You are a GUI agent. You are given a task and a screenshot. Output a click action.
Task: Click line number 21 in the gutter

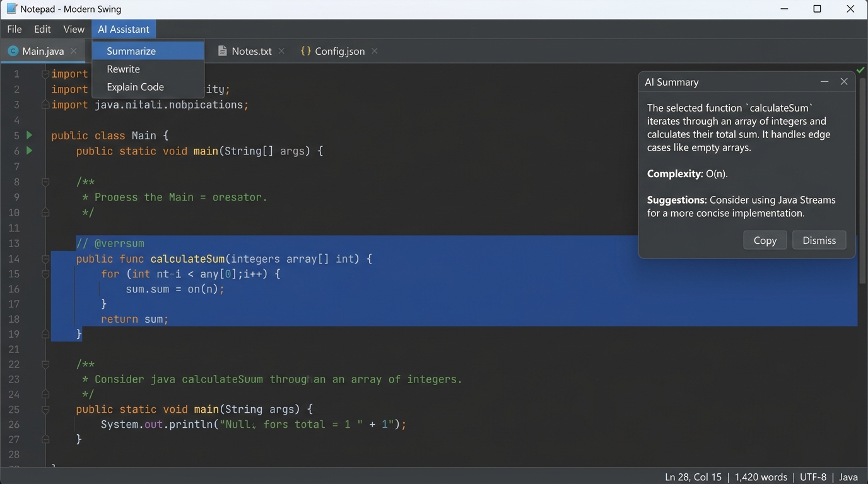click(14, 349)
